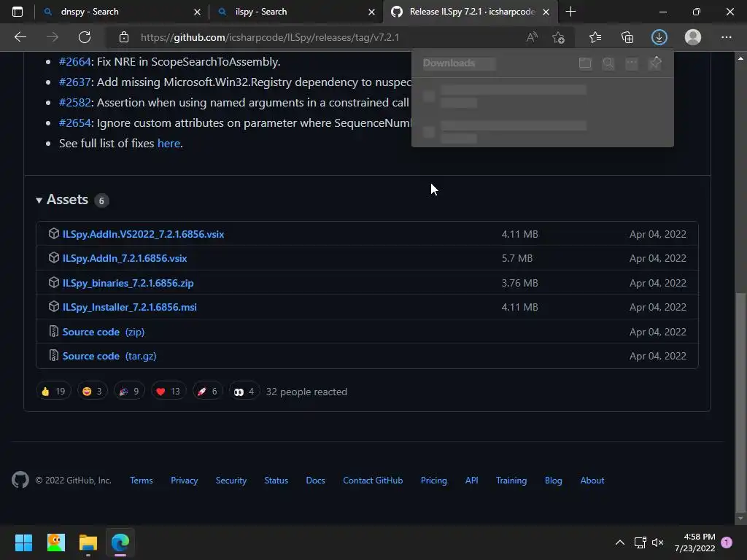Screen dimensions: 747x560
Task: Toggle the Downloads toolbar button
Action: coord(659,37)
